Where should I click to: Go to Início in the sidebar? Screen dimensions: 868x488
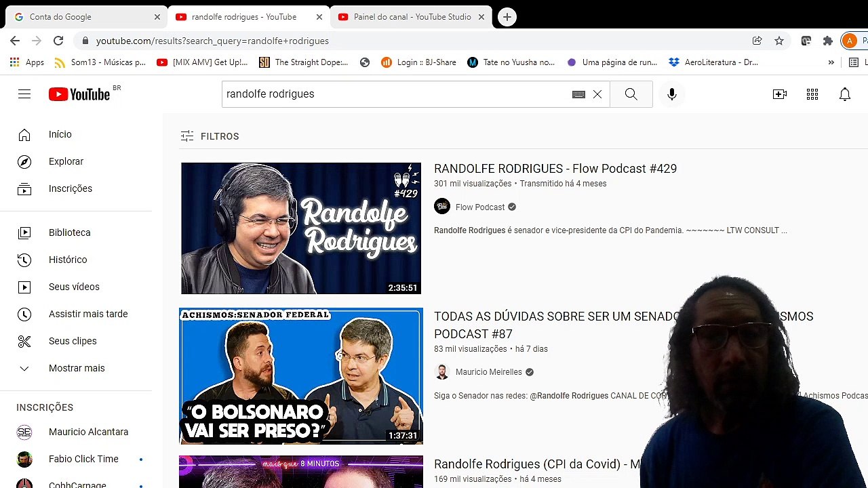click(76, 134)
